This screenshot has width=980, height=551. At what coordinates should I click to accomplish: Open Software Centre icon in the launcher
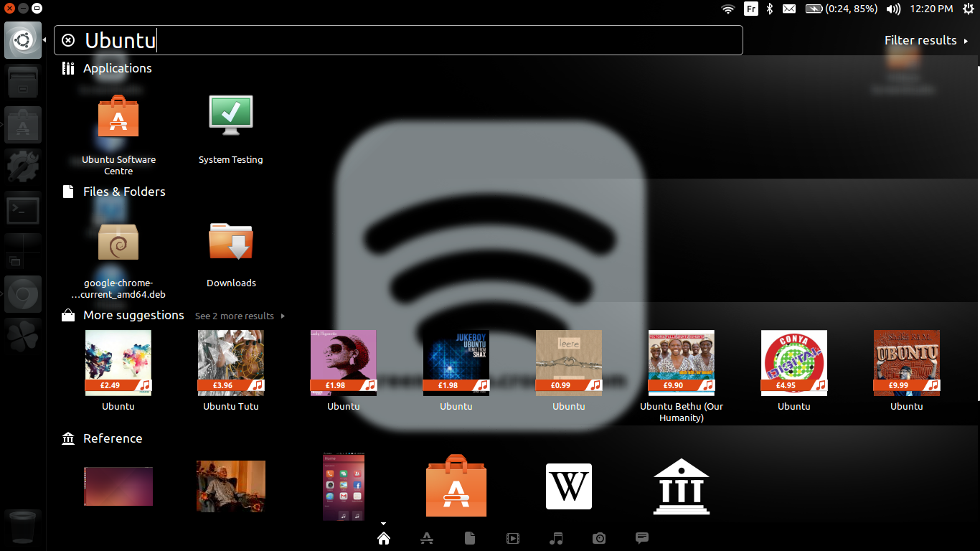point(23,125)
